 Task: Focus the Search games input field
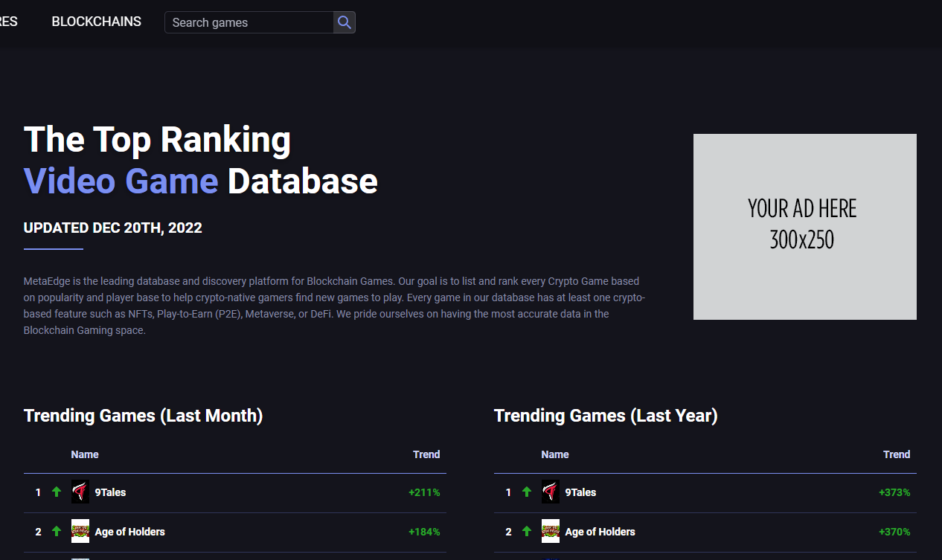point(249,22)
